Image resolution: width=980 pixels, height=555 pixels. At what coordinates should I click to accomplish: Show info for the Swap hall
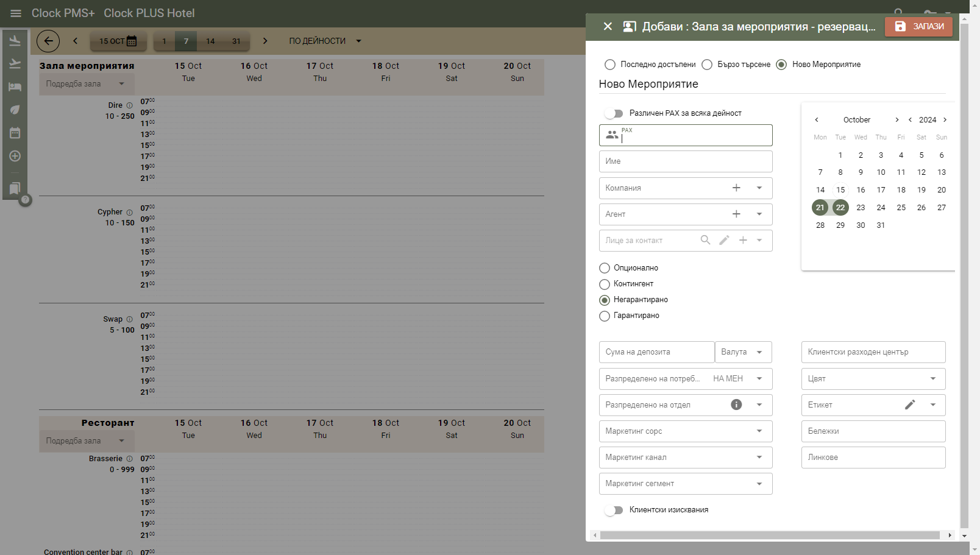[x=129, y=319]
